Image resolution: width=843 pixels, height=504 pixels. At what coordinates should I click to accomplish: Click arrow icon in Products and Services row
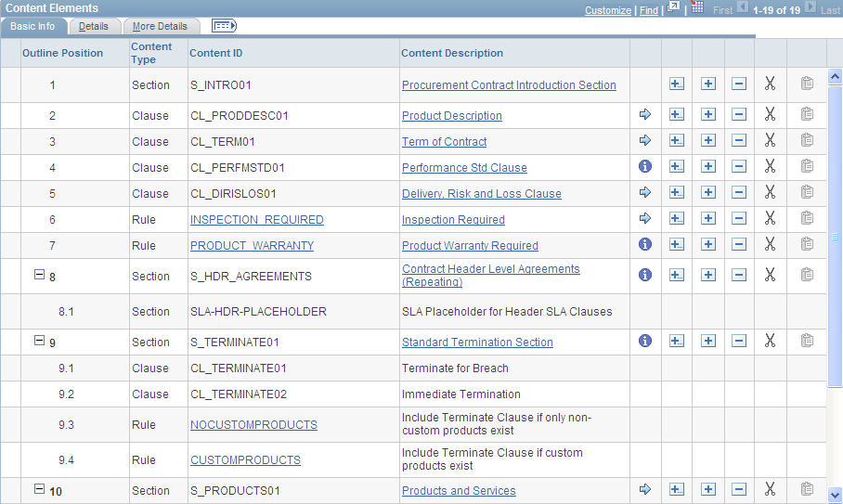[645, 489]
